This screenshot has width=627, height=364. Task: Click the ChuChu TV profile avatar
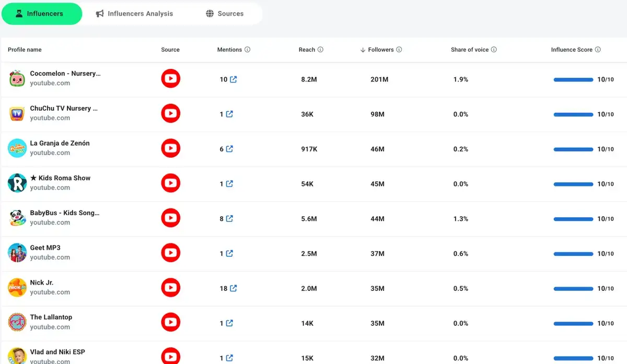pyautogui.click(x=17, y=113)
